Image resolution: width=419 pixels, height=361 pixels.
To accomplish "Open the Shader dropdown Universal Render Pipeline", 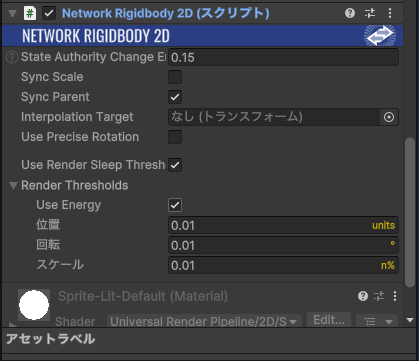I will (204, 321).
